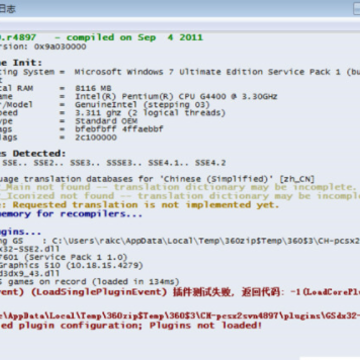Click '7601 (Service Pack 1 1.0)' line
Screen dimensions: 360x360
pos(64,257)
